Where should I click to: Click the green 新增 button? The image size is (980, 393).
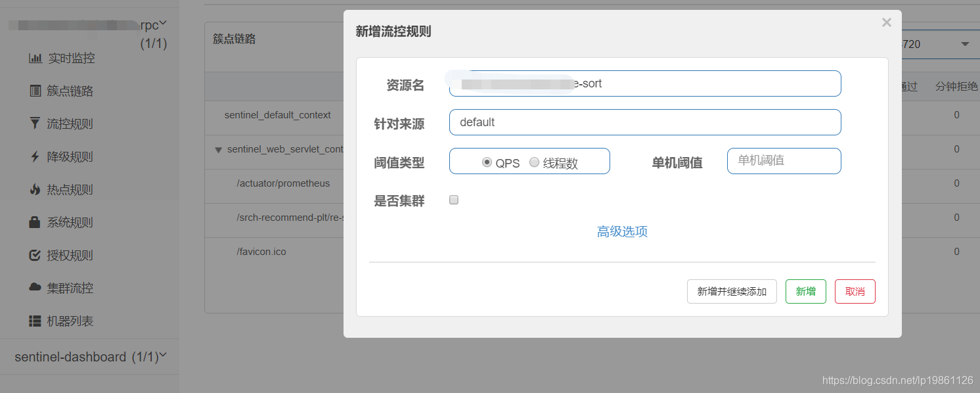click(806, 291)
